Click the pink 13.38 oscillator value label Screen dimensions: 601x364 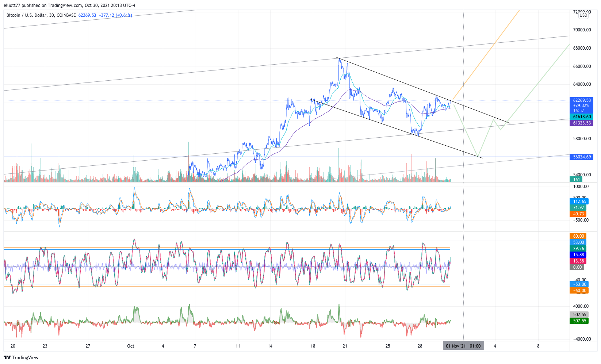click(x=578, y=261)
